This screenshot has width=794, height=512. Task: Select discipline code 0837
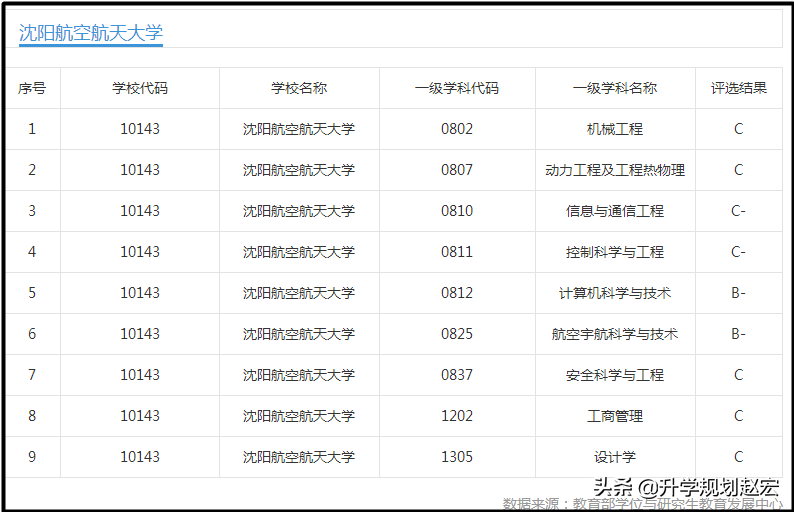coord(457,375)
